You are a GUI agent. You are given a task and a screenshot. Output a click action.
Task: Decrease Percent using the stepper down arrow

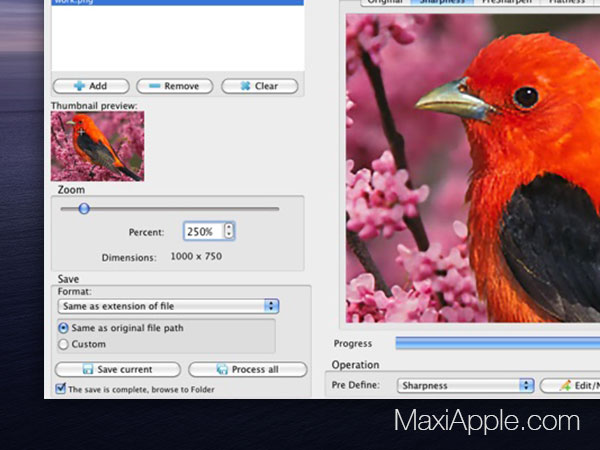tap(229, 235)
